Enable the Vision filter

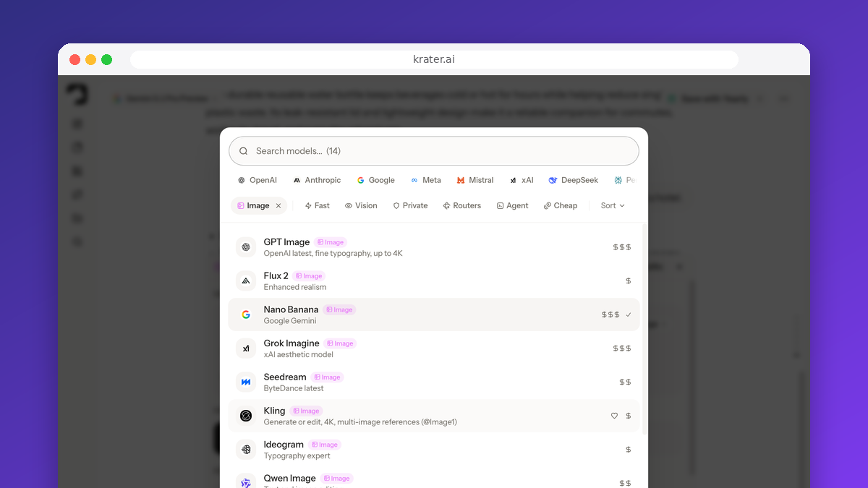pyautogui.click(x=361, y=206)
